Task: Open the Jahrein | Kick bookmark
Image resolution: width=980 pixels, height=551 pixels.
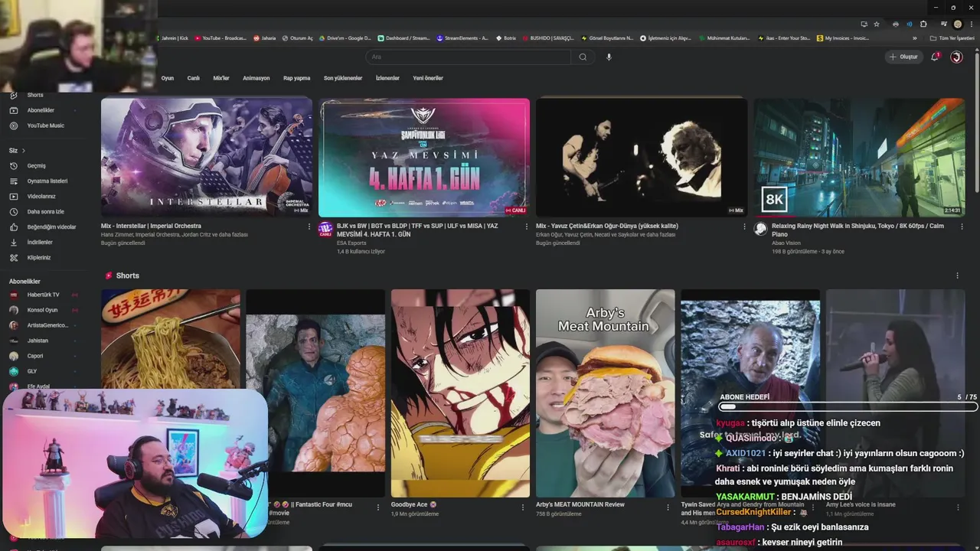Action: coord(174,37)
